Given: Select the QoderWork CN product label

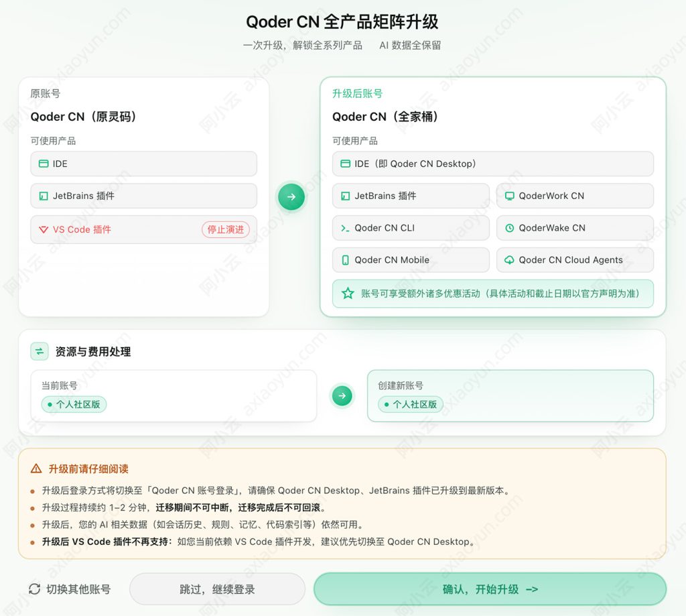Looking at the screenshot, I should point(551,196).
